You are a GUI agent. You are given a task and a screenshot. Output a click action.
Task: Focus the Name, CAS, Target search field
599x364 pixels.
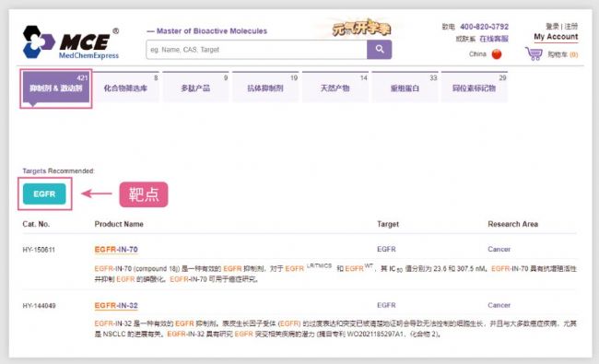pyautogui.click(x=256, y=49)
